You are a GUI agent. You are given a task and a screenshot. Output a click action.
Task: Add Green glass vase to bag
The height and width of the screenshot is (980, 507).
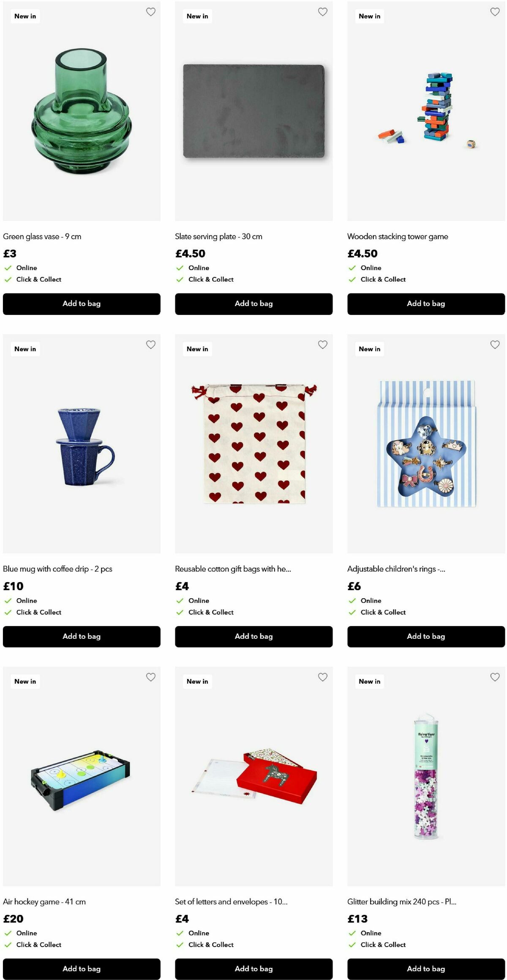(x=82, y=304)
